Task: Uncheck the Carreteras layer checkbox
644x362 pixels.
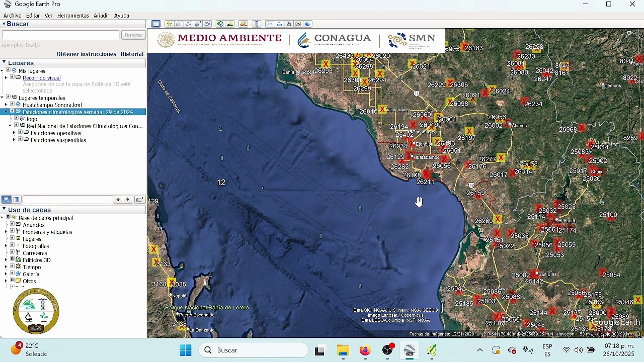Action: coord(13,253)
